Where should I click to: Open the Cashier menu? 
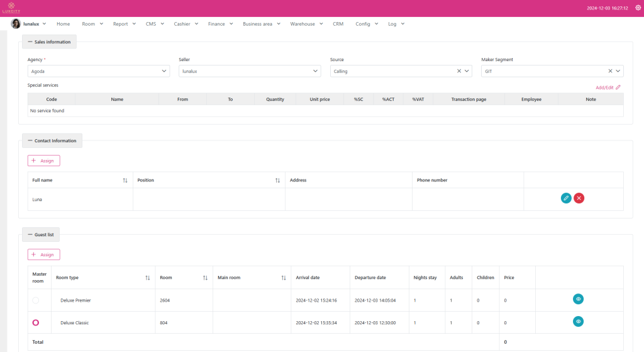coord(186,24)
